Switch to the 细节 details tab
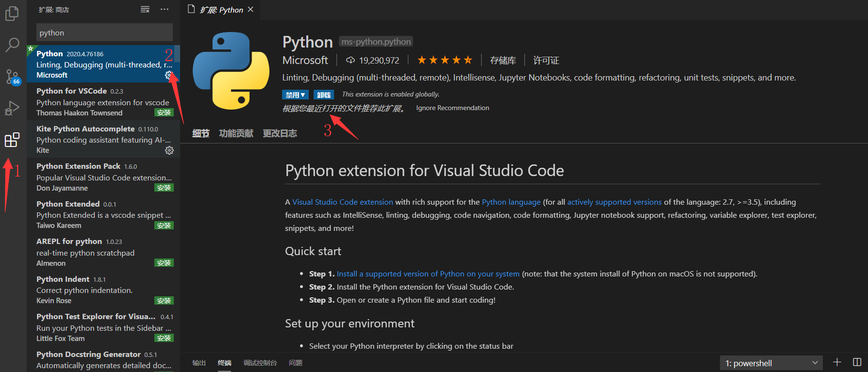This screenshot has height=372, width=868. coord(200,133)
